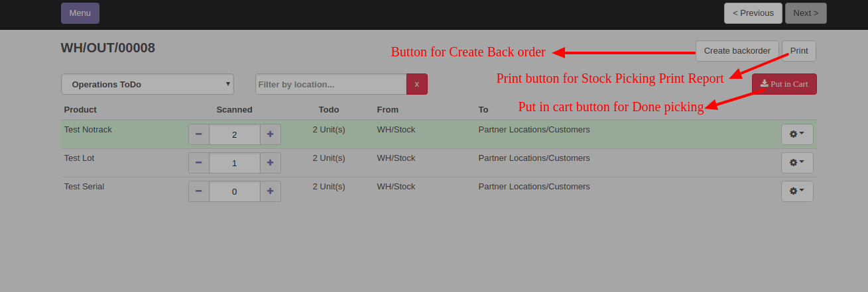Go to the Previous picking
868x292 pixels.
click(x=753, y=13)
